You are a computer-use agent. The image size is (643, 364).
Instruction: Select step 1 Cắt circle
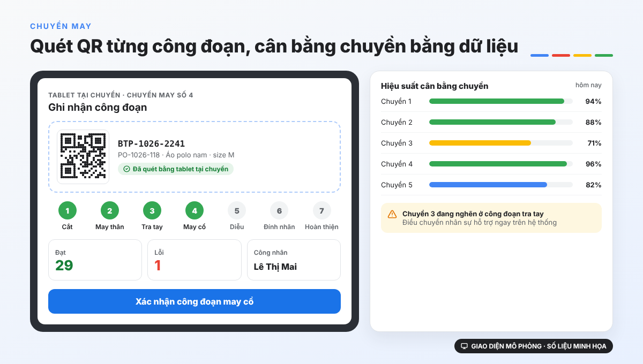click(x=68, y=211)
